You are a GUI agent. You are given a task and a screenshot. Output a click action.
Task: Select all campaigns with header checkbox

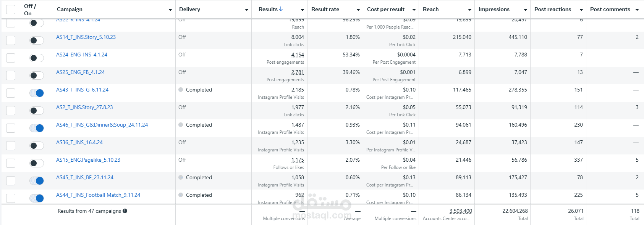pyautogui.click(x=11, y=10)
